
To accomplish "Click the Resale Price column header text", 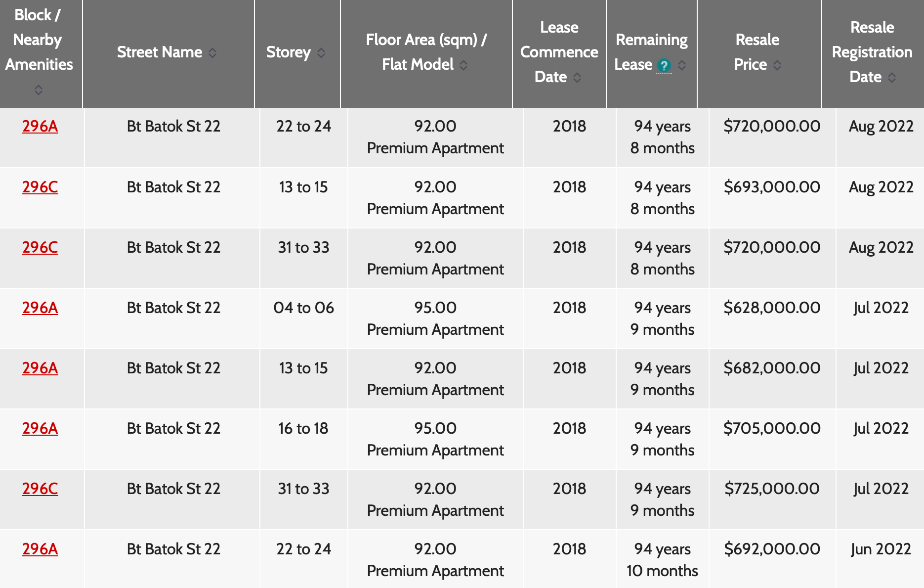I will 757,52.
